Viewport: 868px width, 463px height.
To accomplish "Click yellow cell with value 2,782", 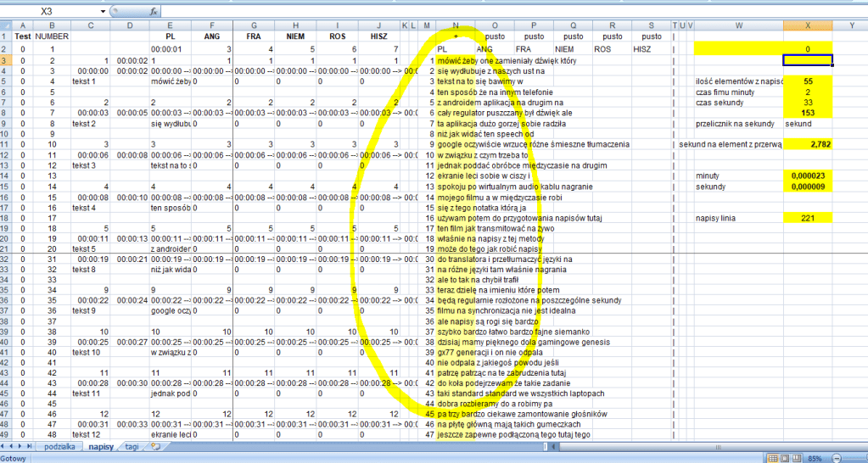I will pos(807,145).
